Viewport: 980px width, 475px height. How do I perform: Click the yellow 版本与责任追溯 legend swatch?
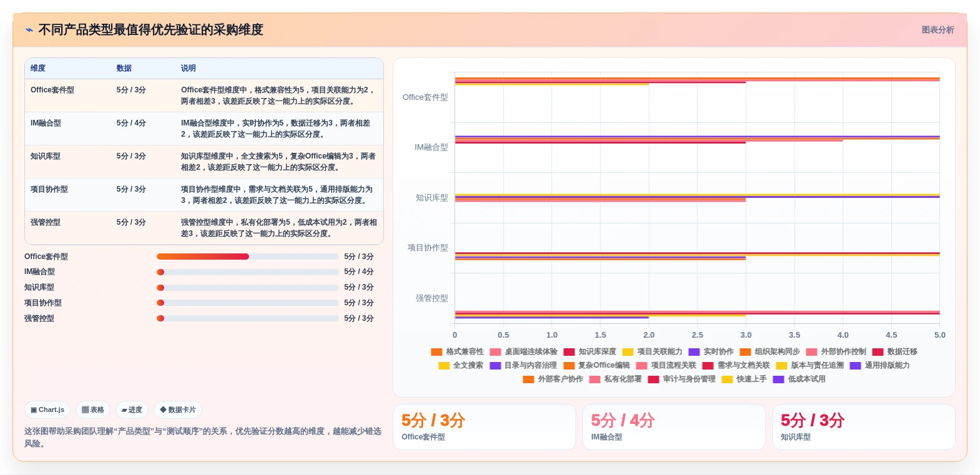pyautogui.click(x=782, y=366)
